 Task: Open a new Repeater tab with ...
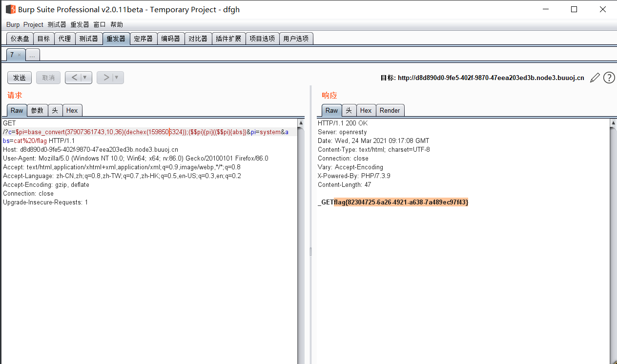tap(32, 55)
